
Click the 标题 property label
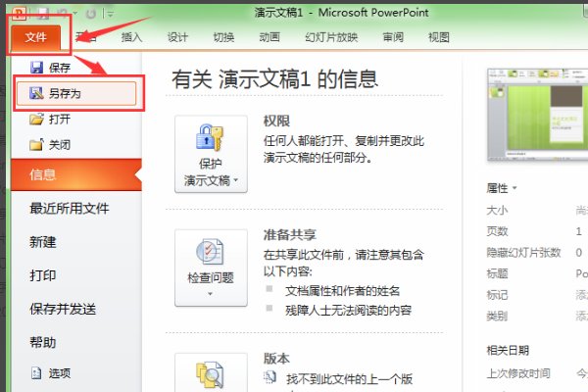[x=497, y=273]
